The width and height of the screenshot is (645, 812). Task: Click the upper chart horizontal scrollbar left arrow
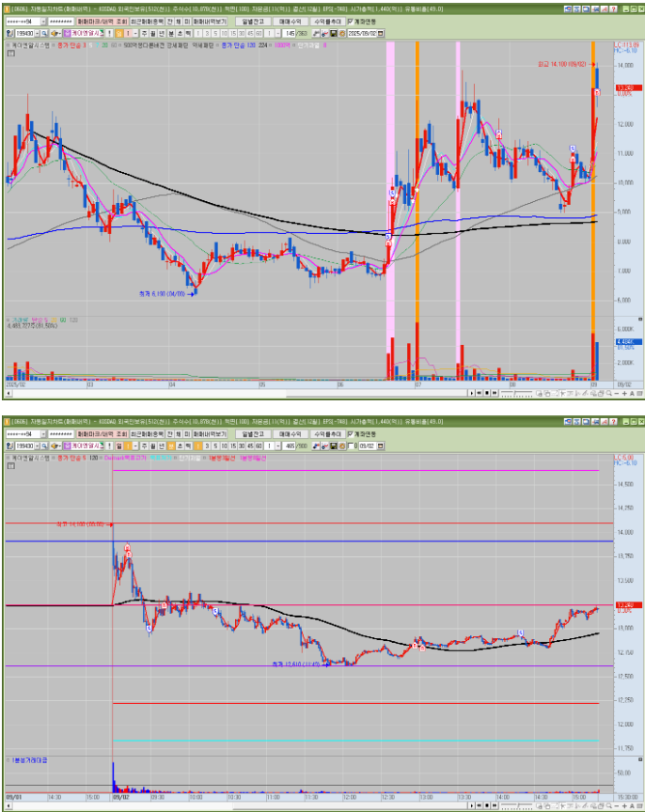coord(8,394)
